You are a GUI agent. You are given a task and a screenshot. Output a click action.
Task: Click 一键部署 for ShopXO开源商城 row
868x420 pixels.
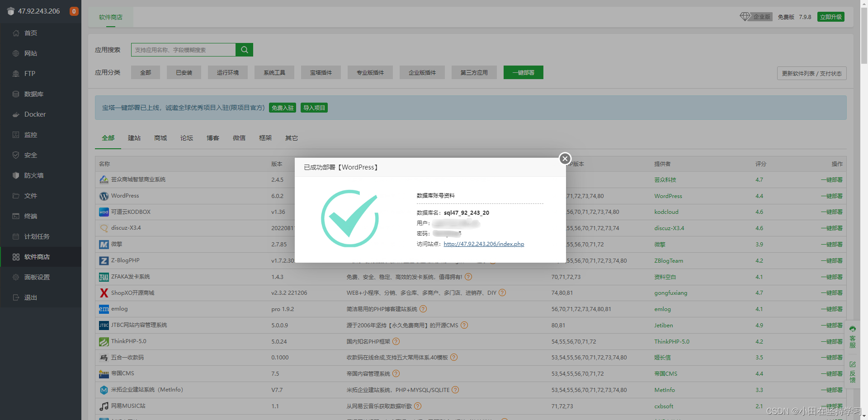point(832,293)
